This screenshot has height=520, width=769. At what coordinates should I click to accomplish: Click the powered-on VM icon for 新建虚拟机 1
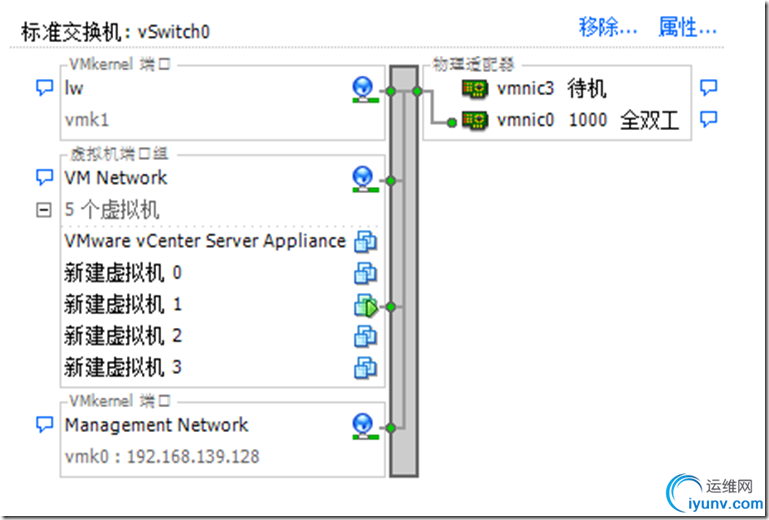click(366, 306)
